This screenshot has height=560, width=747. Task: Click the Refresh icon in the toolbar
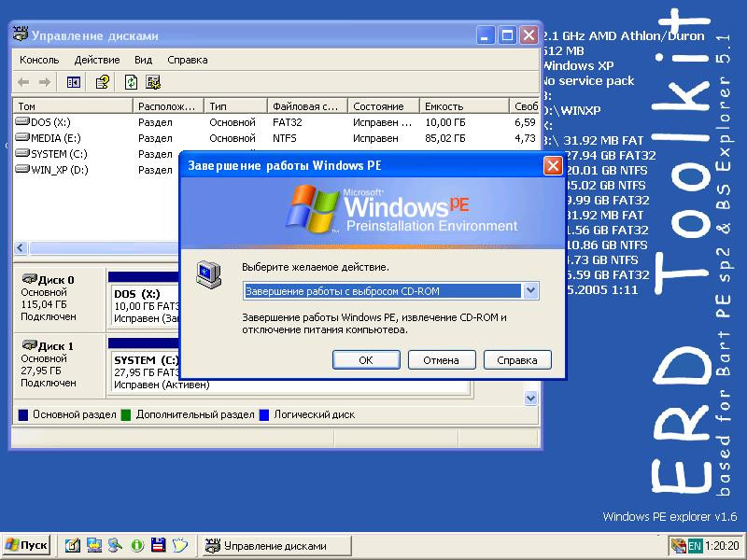point(131,82)
